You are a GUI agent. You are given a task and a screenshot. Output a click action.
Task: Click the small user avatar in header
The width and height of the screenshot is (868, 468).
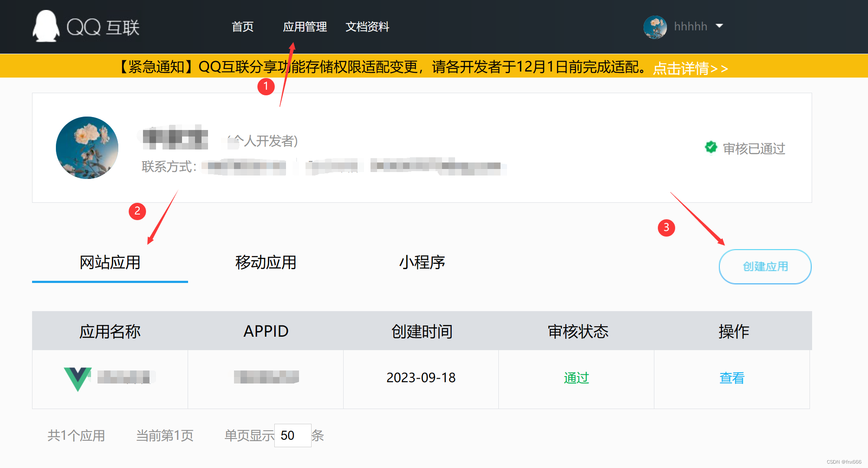click(655, 27)
